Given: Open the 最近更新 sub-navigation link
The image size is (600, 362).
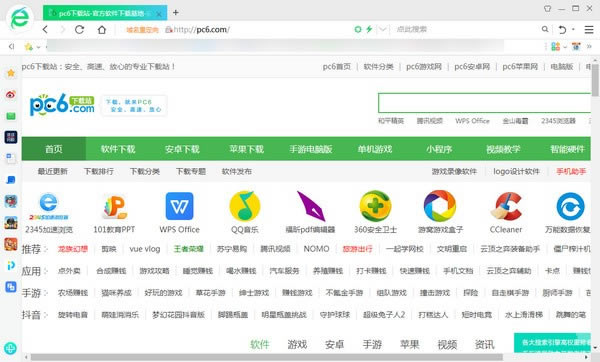Looking at the screenshot, I should click(x=52, y=171).
